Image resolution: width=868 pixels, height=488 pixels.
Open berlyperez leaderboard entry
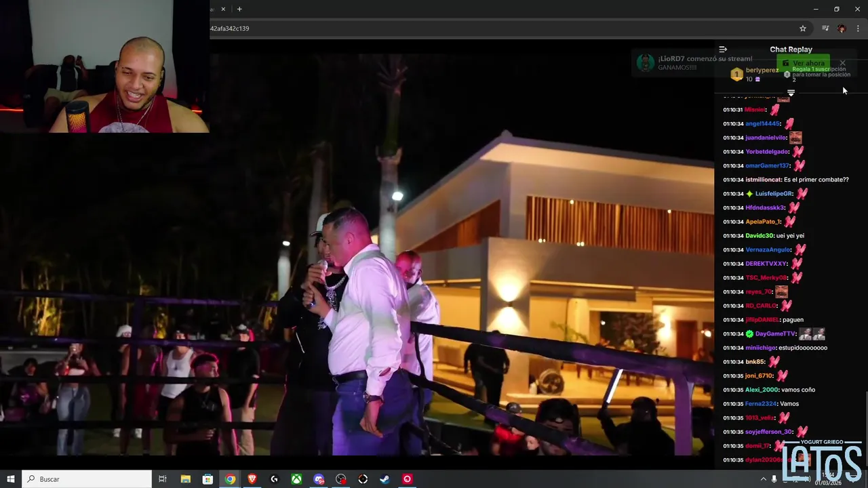point(762,70)
